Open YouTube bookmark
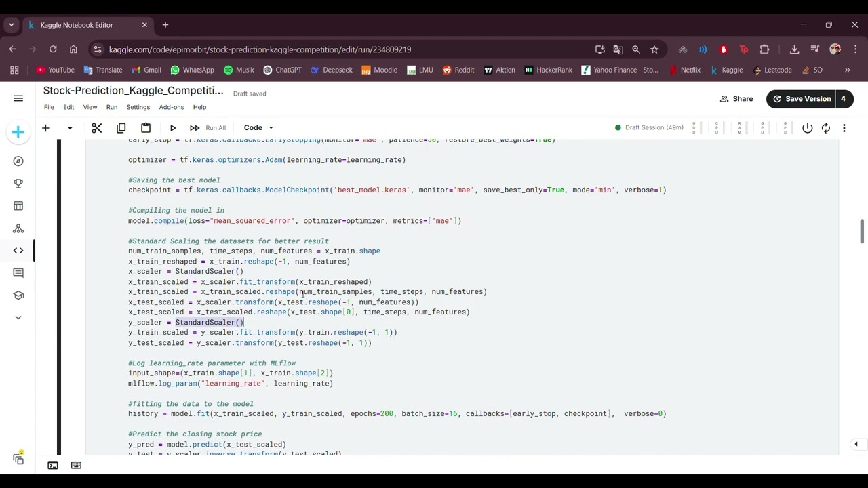 [55, 70]
